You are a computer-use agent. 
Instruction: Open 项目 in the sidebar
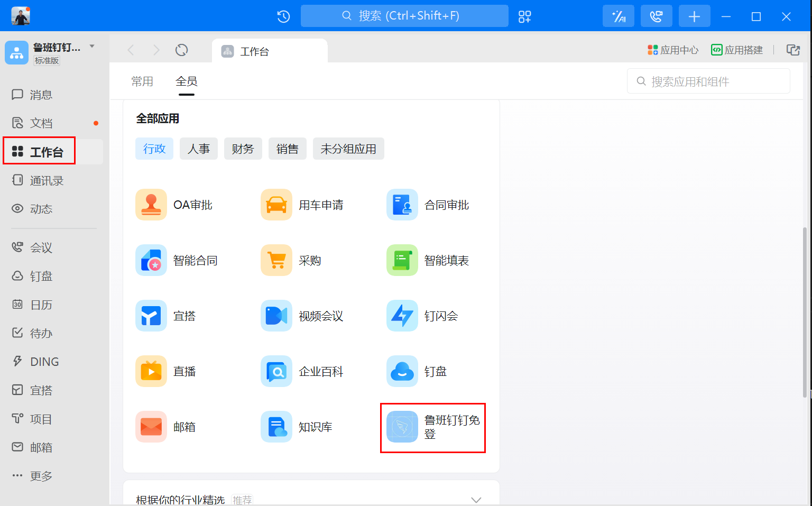[x=32, y=419]
